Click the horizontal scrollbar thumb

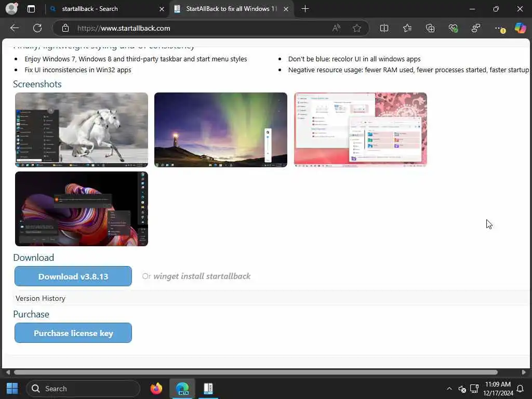[256, 372]
